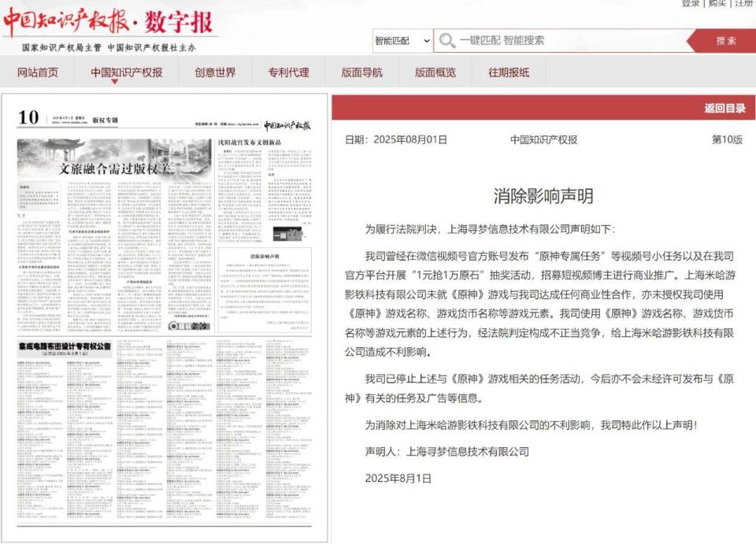Image resolution: width=756 pixels, height=544 pixels.
Task: Click the red triangle marker under 中国知识产权报
Action: (115, 81)
